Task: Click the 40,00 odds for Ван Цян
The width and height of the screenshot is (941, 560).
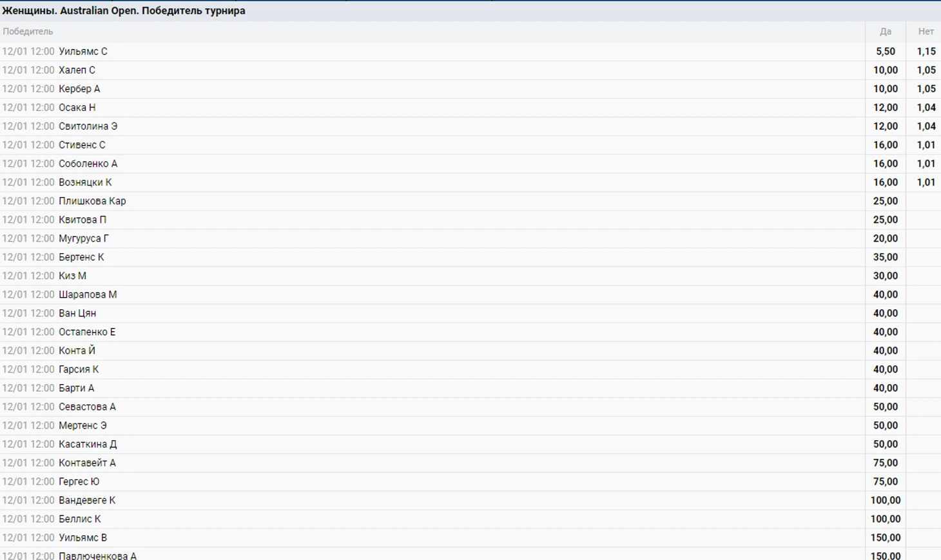Action: click(x=885, y=313)
